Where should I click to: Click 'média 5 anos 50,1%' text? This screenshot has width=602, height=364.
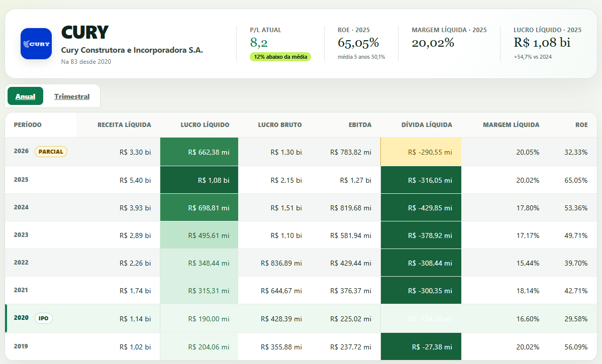[361, 57]
